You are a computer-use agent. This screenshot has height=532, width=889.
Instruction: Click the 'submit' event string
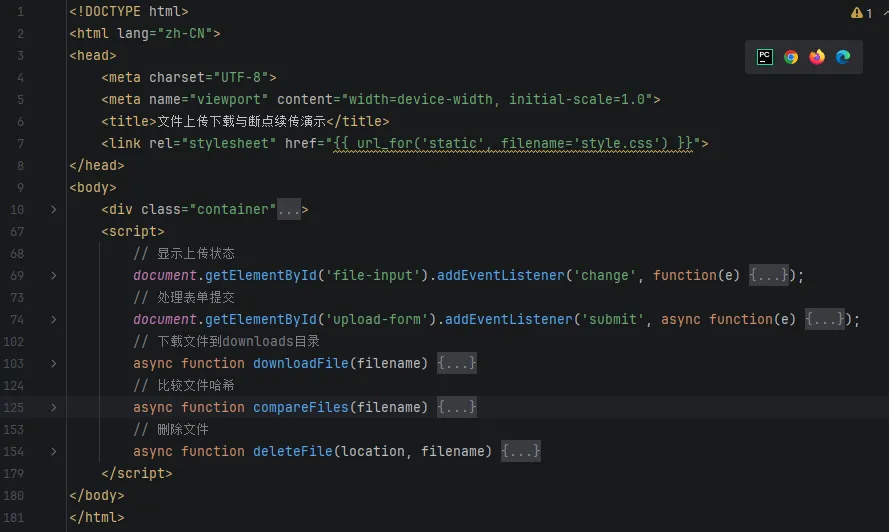[613, 319]
